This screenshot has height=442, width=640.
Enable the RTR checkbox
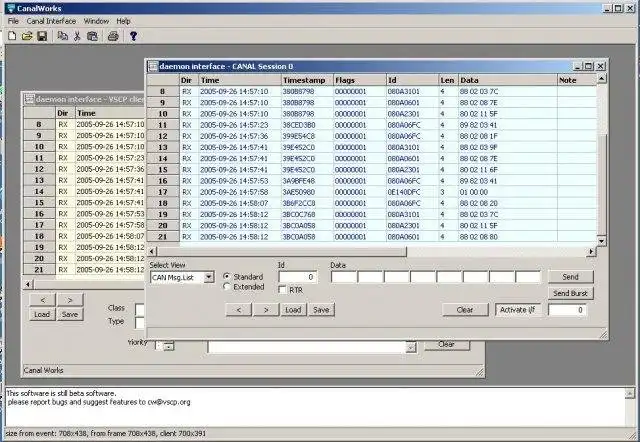[x=282, y=290]
